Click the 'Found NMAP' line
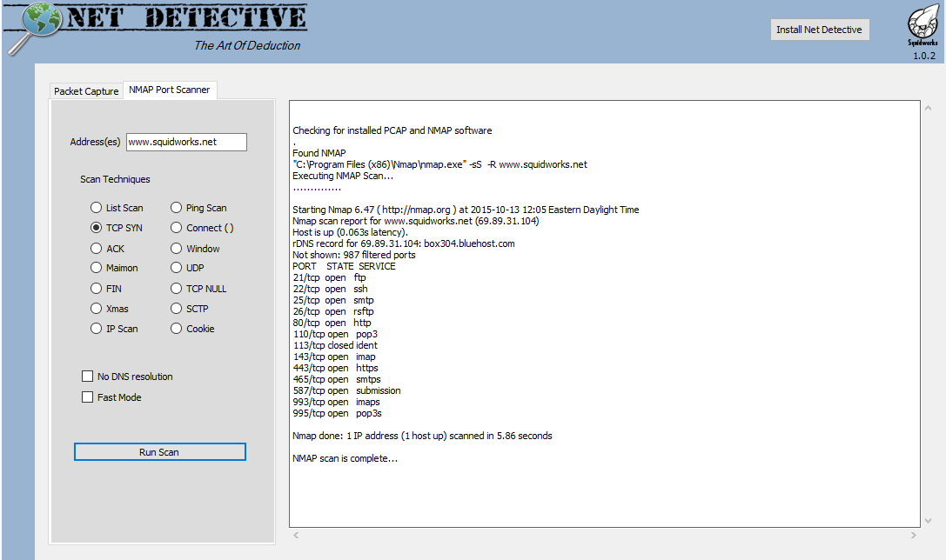 point(319,153)
